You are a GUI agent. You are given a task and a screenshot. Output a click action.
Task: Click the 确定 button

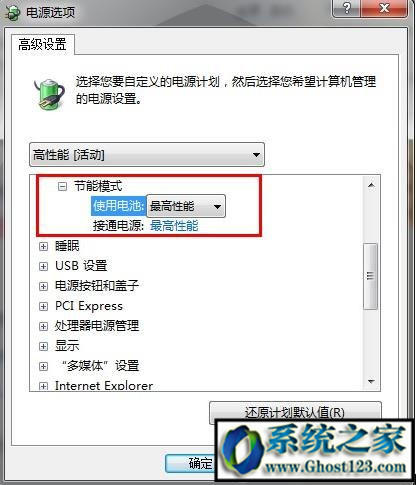pyautogui.click(x=191, y=463)
